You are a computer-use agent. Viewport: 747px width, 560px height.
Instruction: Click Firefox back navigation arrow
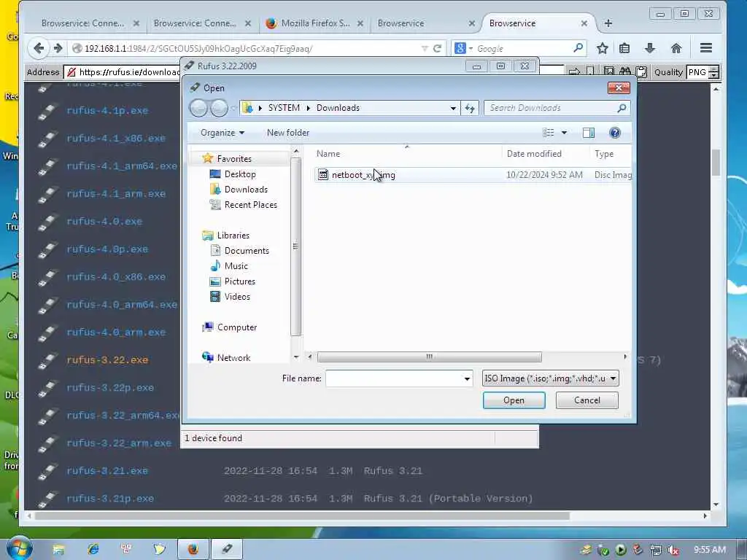coord(39,48)
